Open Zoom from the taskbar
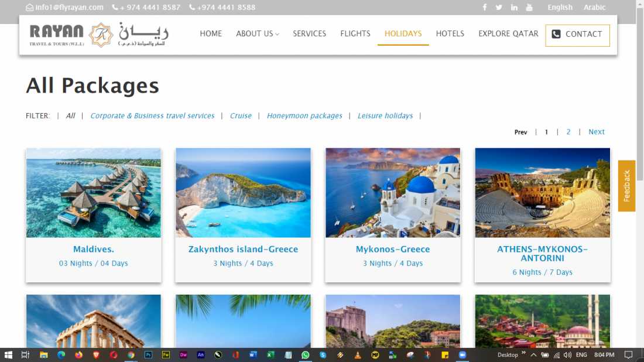Image resolution: width=644 pixels, height=362 pixels. pyautogui.click(x=463, y=355)
